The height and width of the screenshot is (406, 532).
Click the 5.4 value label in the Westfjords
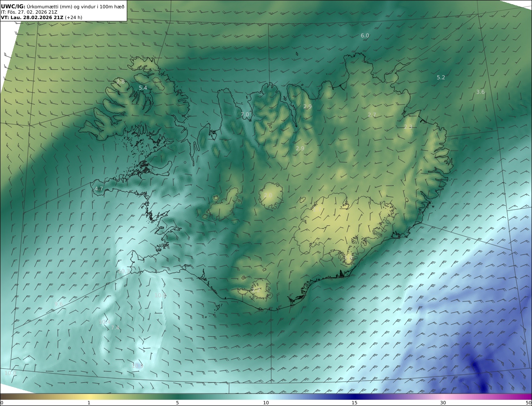click(x=143, y=88)
